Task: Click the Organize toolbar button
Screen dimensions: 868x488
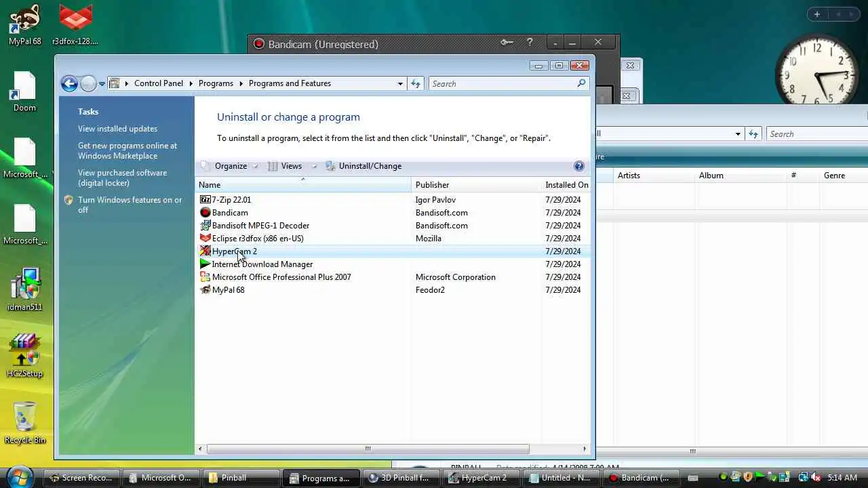Action: tap(231, 166)
